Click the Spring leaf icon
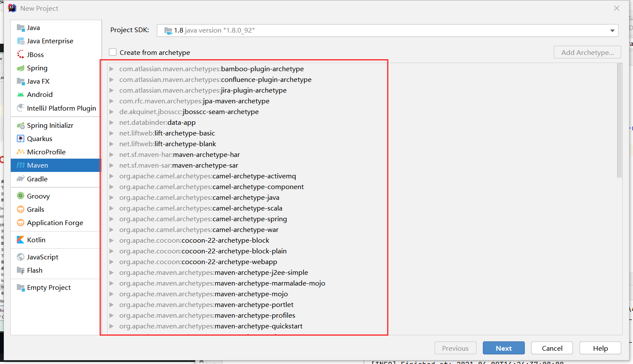 point(21,68)
